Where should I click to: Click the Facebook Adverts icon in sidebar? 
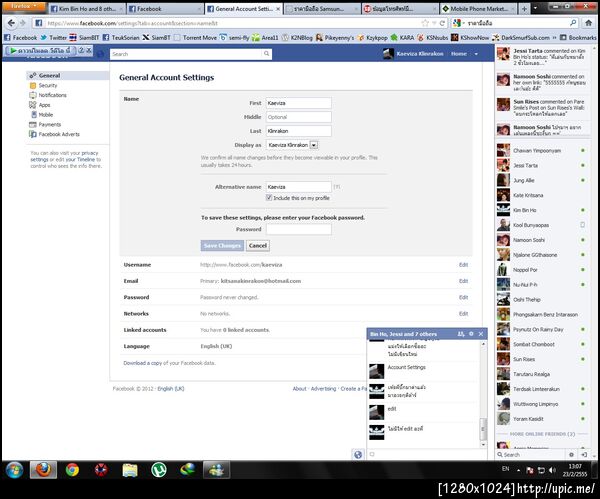[33, 134]
